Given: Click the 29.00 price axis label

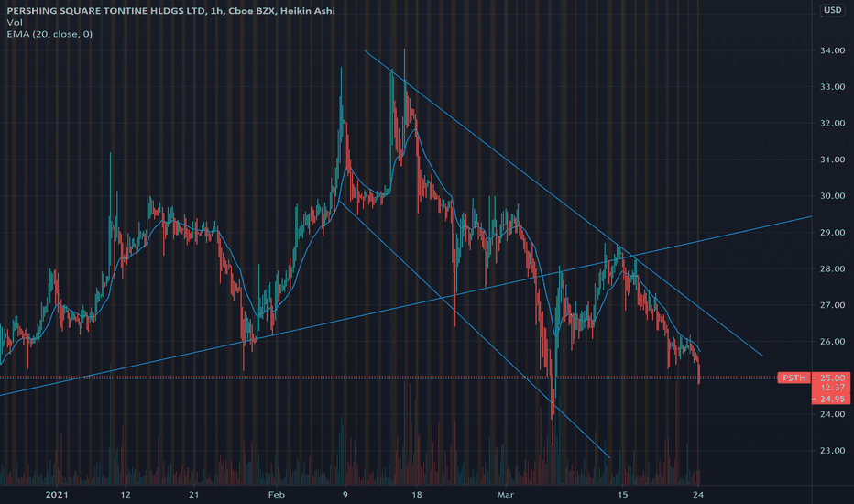Looking at the screenshot, I should pos(832,233).
